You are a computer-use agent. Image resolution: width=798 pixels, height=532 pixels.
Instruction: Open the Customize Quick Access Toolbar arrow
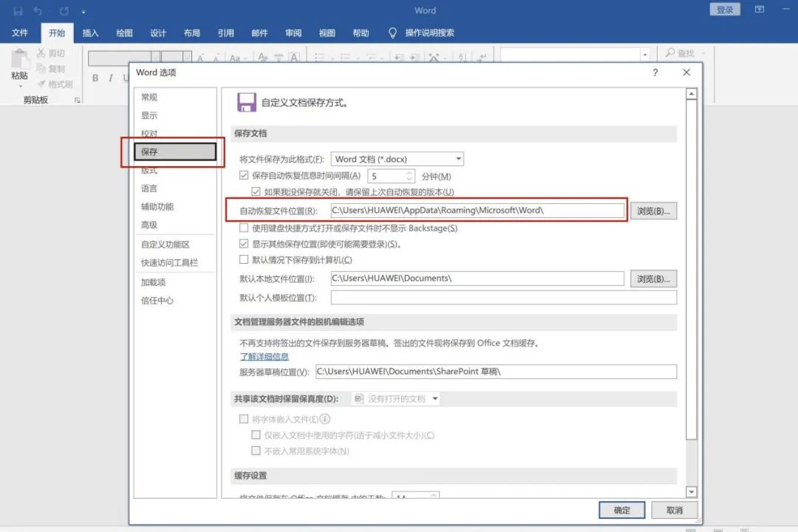pos(83,11)
